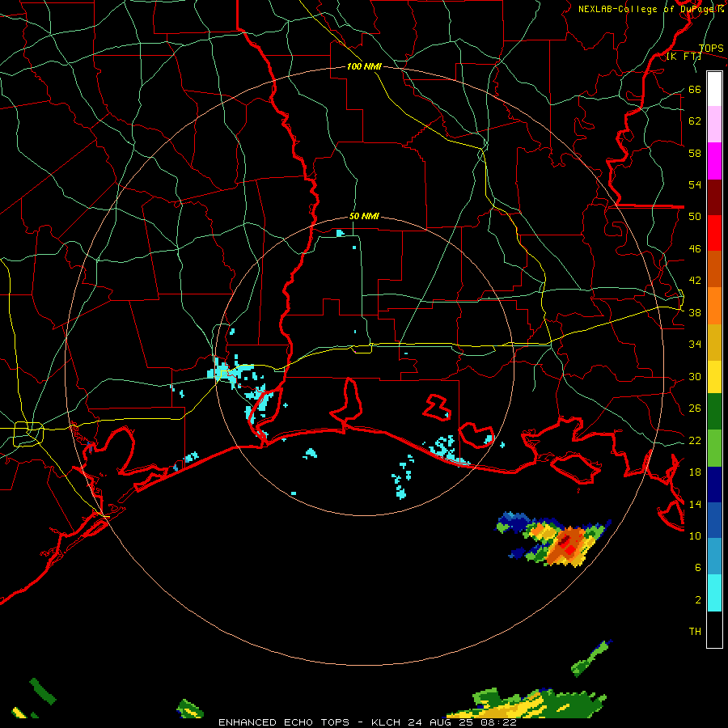Viewport: 728px width, 728px height.
Task: Click the legend value "30"
Action: [695, 376]
